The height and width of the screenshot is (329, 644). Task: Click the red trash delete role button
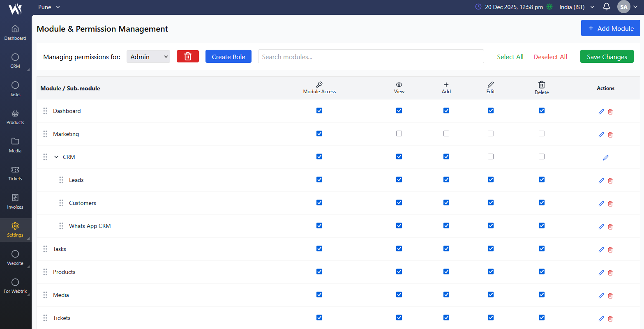[187, 57]
